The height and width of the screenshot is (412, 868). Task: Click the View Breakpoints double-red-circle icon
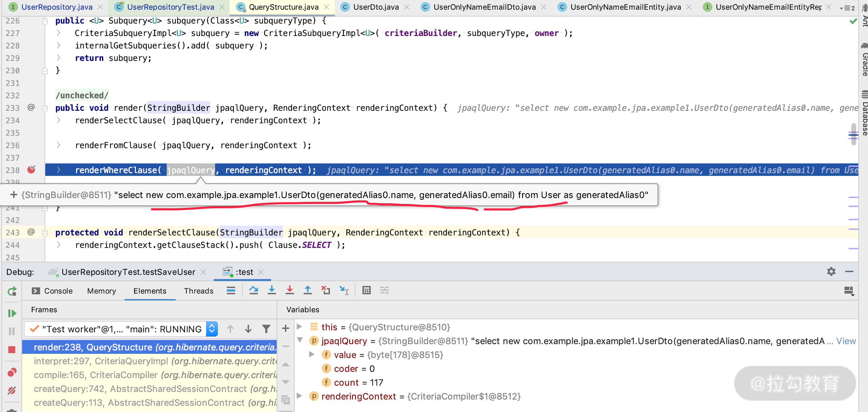(x=12, y=373)
